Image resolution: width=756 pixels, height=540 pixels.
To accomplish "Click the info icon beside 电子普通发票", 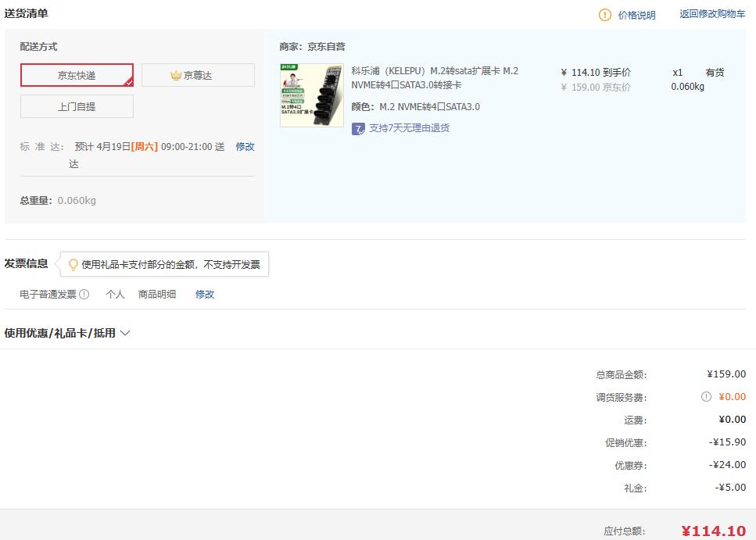I will pos(84,294).
